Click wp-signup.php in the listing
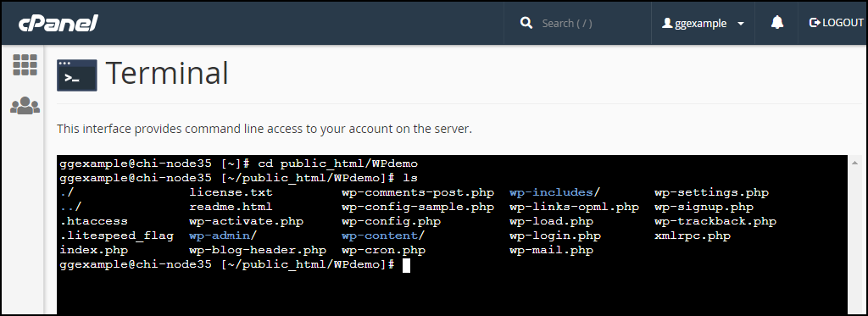The height and width of the screenshot is (316, 868). 704,207
